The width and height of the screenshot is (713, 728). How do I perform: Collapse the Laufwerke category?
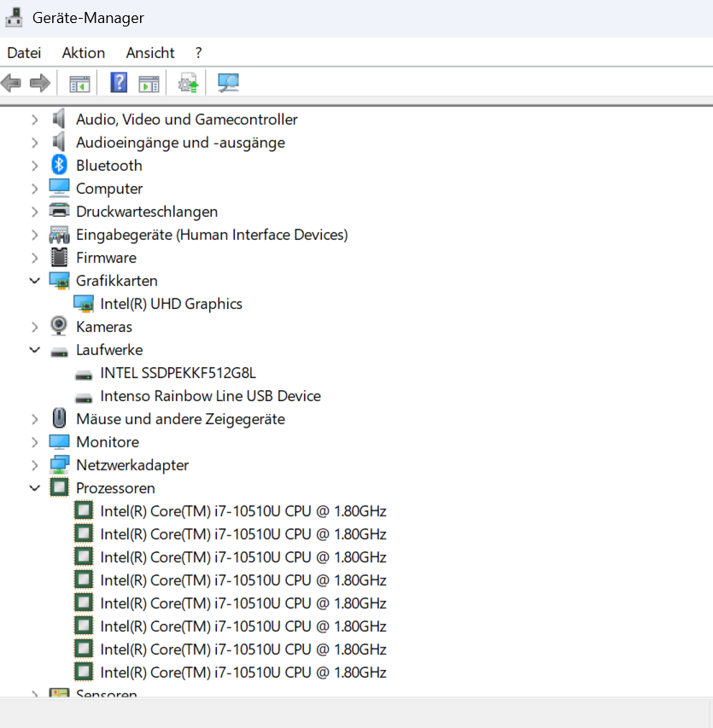coord(35,350)
